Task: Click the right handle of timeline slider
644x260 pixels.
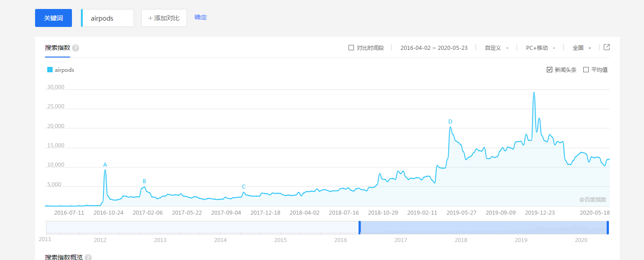Action: tap(608, 228)
